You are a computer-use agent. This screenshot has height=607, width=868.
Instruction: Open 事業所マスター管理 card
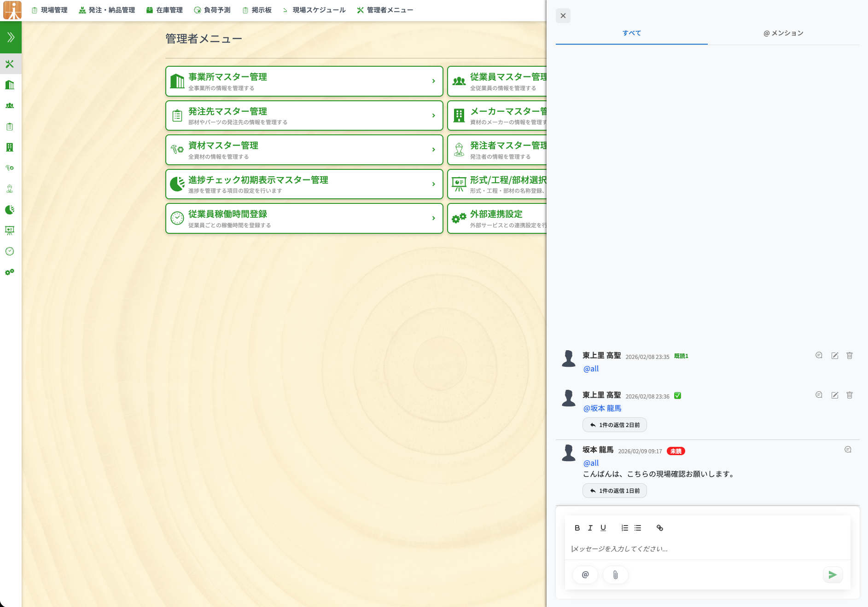point(304,81)
